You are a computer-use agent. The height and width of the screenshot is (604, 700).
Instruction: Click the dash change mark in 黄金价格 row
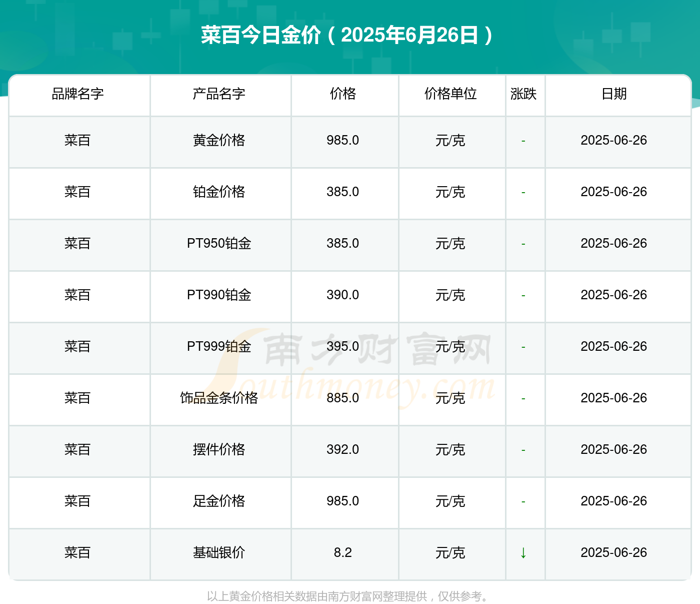pyautogui.click(x=523, y=141)
